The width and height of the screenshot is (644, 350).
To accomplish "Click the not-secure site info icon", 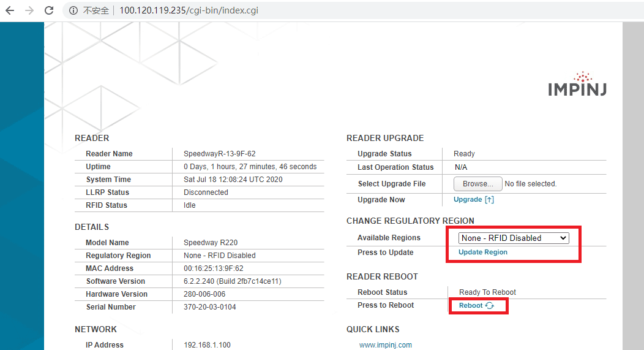I will coord(73,10).
